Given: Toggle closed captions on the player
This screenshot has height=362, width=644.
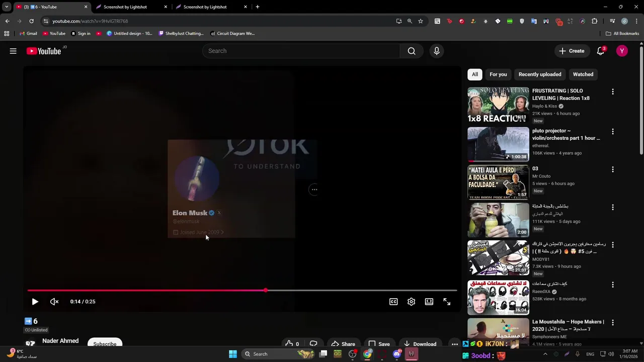Looking at the screenshot, I should [393, 302].
